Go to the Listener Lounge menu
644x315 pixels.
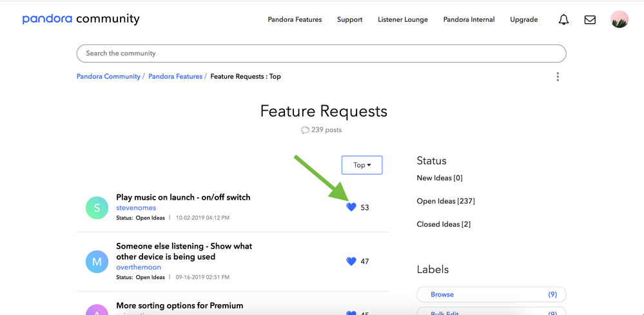(x=403, y=20)
